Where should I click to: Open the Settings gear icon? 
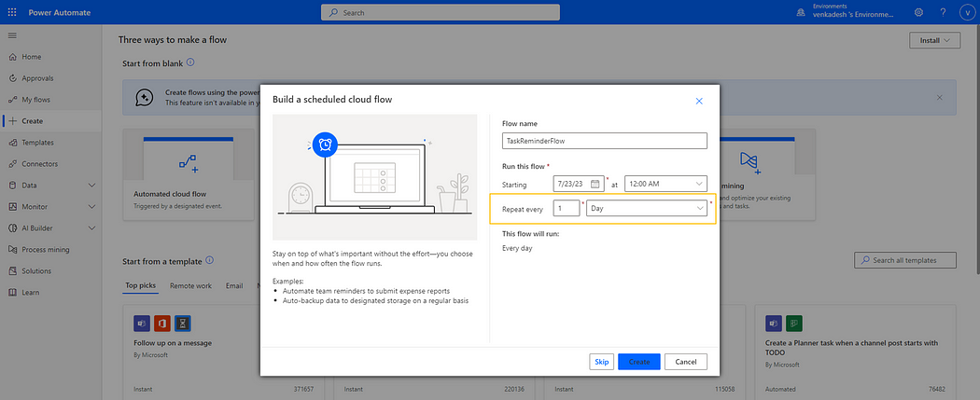[x=918, y=12]
